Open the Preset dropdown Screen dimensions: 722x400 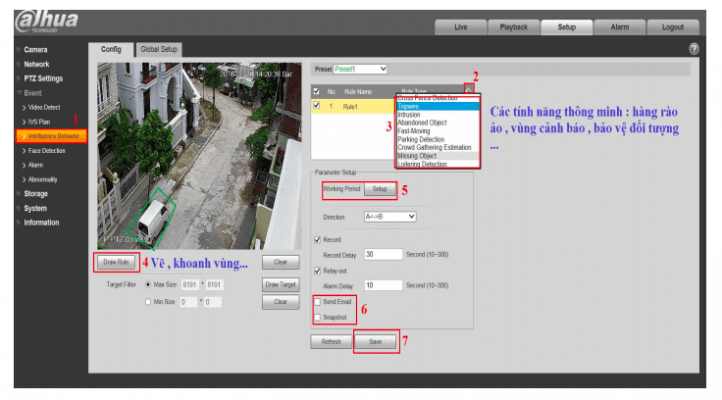click(x=359, y=69)
